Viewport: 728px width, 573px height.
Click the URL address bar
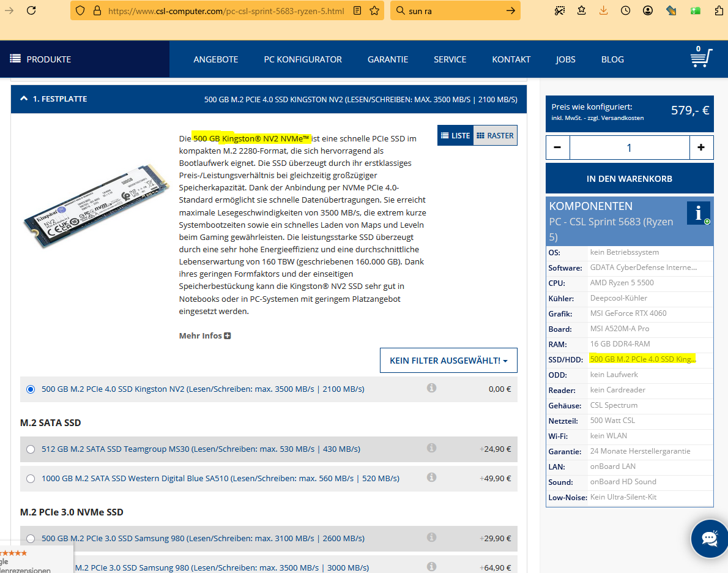[x=226, y=10]
